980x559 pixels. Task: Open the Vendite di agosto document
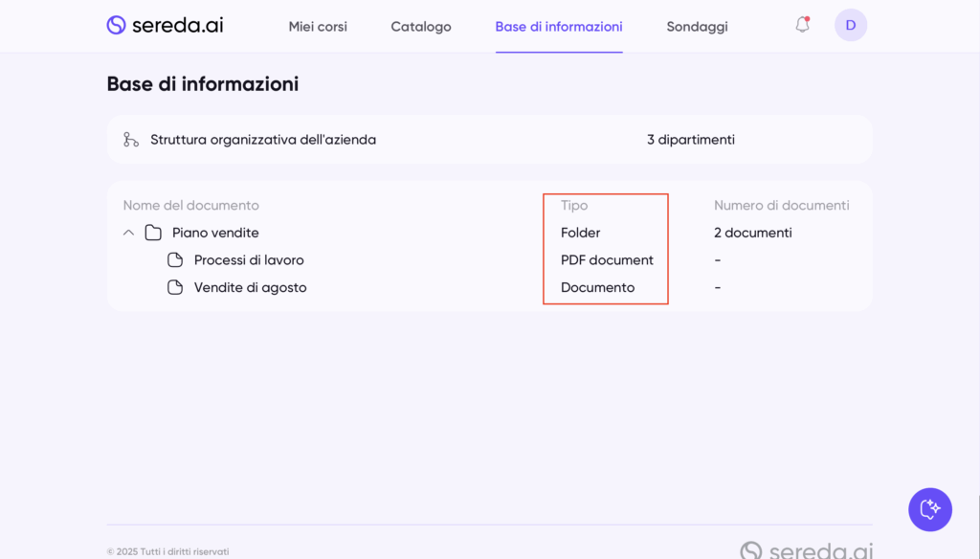pos(250,287)
